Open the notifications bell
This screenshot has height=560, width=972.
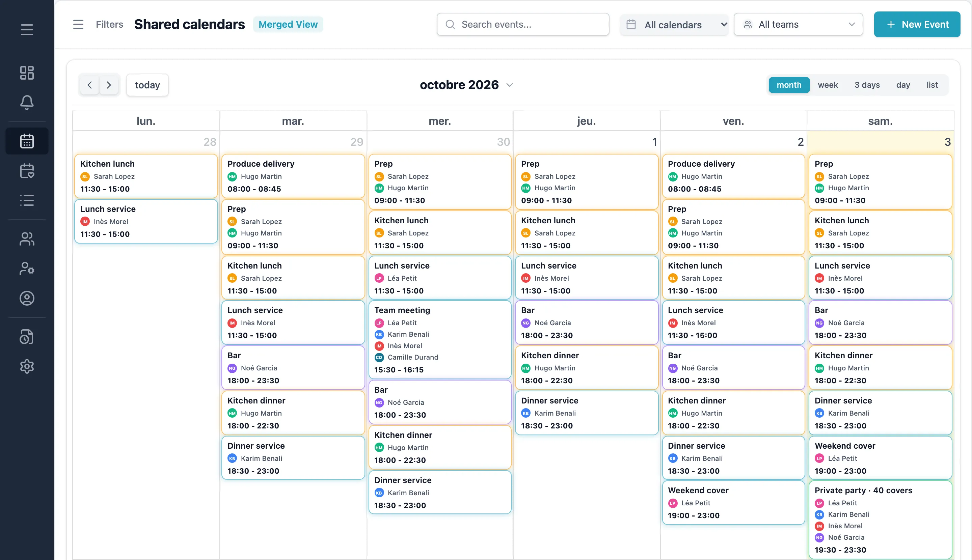tap(27, 102)
